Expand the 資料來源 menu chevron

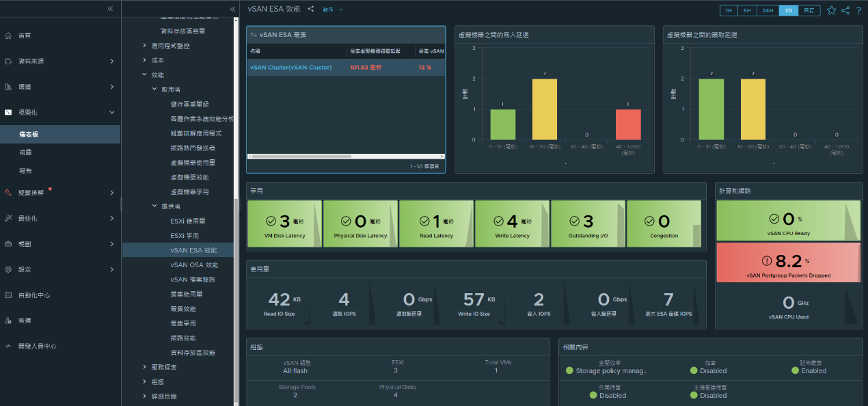click(x=112, y=62)
